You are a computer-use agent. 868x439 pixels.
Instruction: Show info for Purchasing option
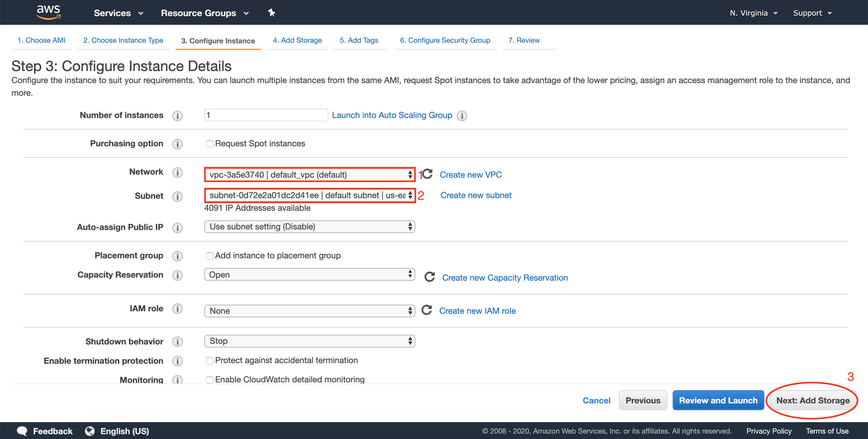tap(178, 144)
